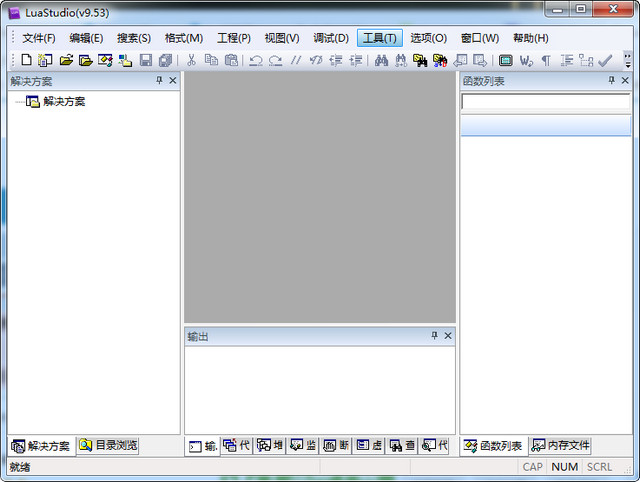Open the 调试(D) menu
The height and width of the screenshot is (482, 640).
pos(331,38)
